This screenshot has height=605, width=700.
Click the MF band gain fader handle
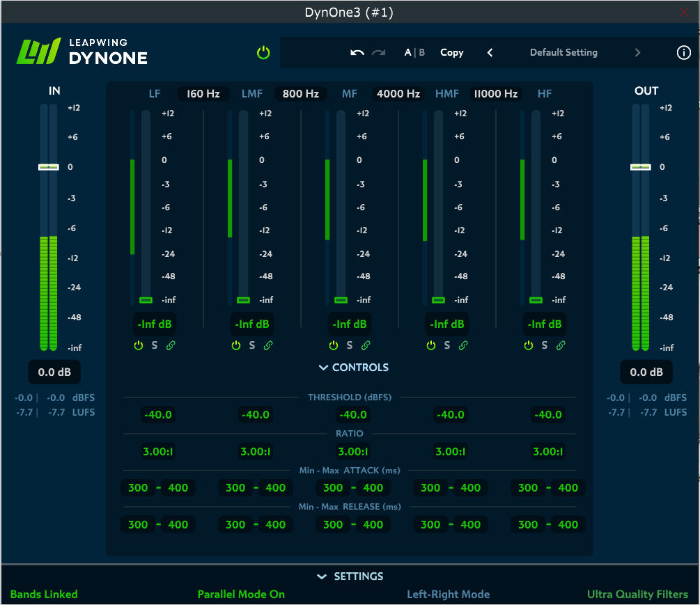[x=341, y=300]
